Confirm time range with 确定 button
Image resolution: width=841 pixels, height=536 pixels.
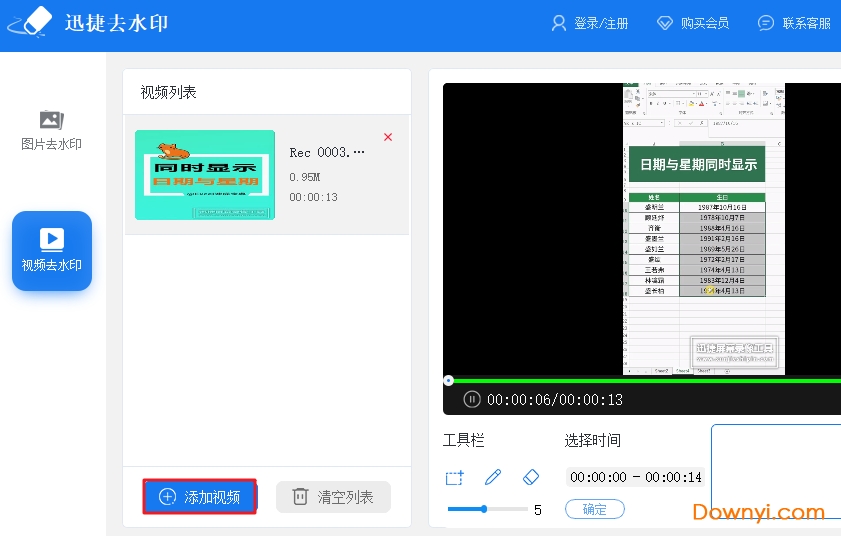[594, 509]
